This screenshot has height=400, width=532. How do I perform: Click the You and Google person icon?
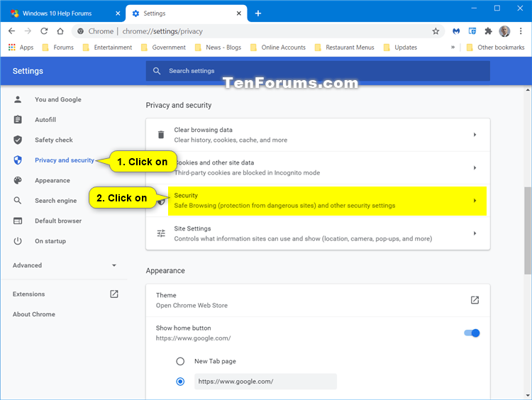click(x=18, y=99)
